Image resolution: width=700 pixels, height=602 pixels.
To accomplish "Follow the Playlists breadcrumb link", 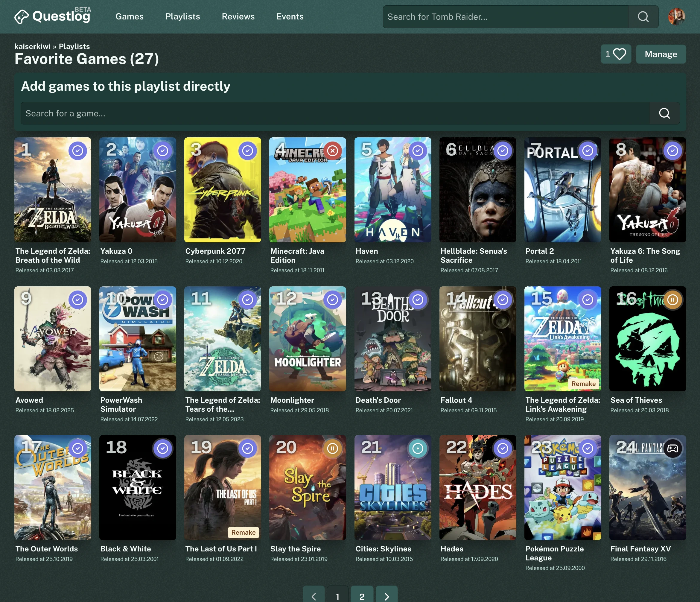I will pos(74,46).
